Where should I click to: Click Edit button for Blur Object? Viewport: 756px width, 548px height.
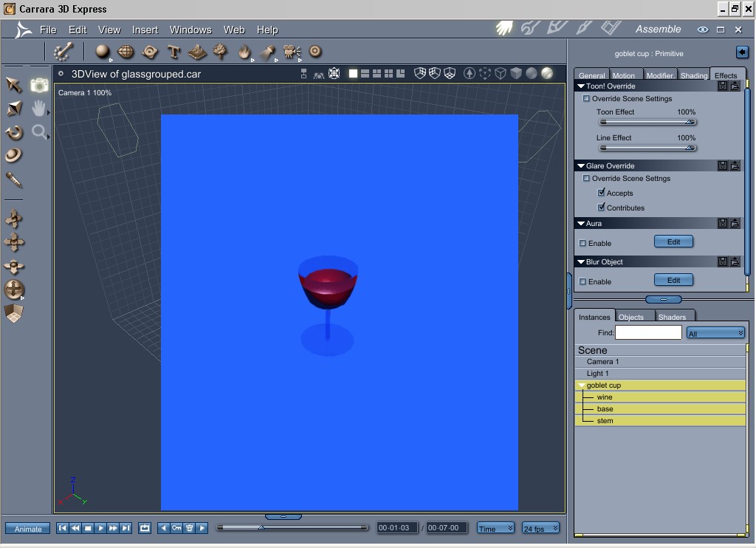(673, 280)
